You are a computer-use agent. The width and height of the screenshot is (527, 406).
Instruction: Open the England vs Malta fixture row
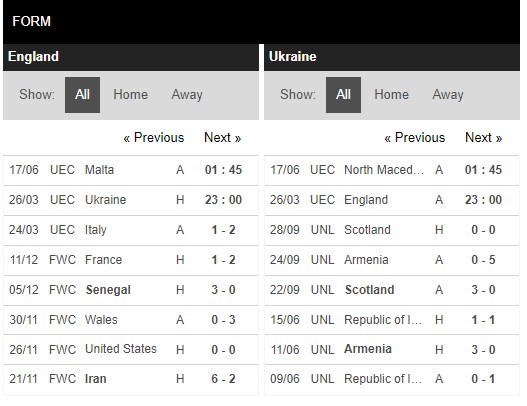[x=131, y=170]
